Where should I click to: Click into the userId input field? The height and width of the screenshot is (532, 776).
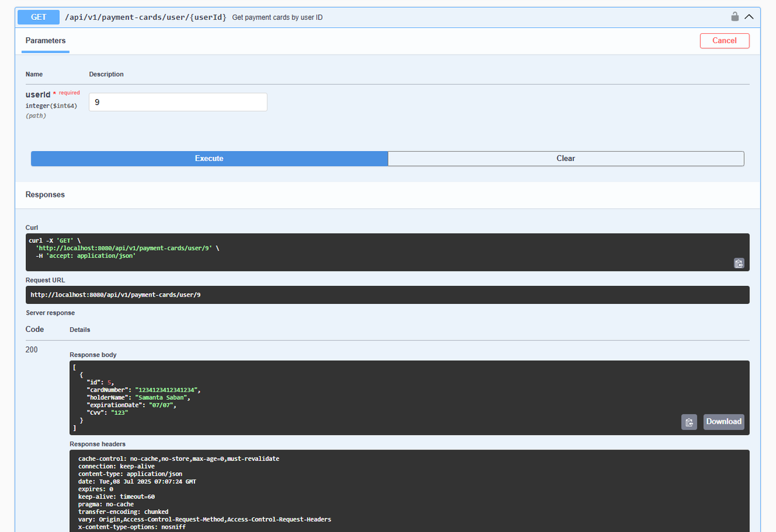(178, 102)
